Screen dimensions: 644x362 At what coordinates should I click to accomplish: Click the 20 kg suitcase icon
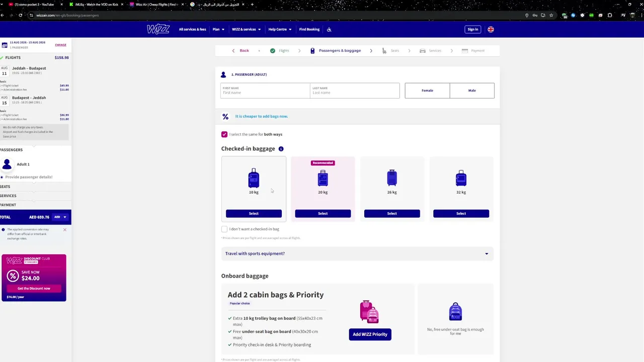pos(323,178)
